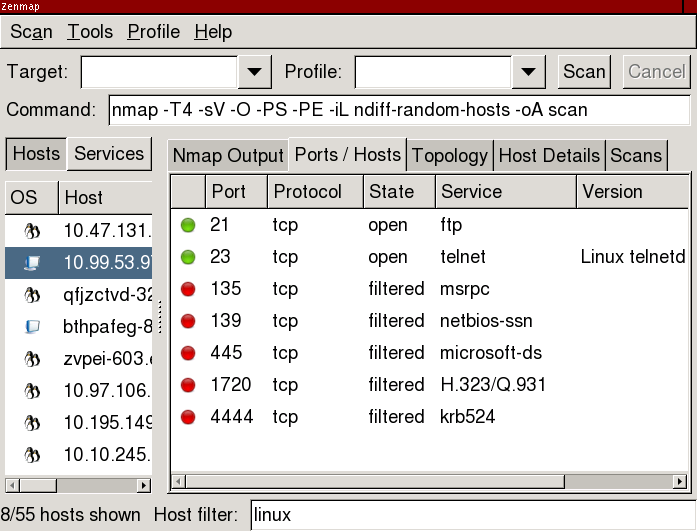Click the Linux penguin icon for host 10.47.131.
697x531 pixels.
(x=32, y=231)
